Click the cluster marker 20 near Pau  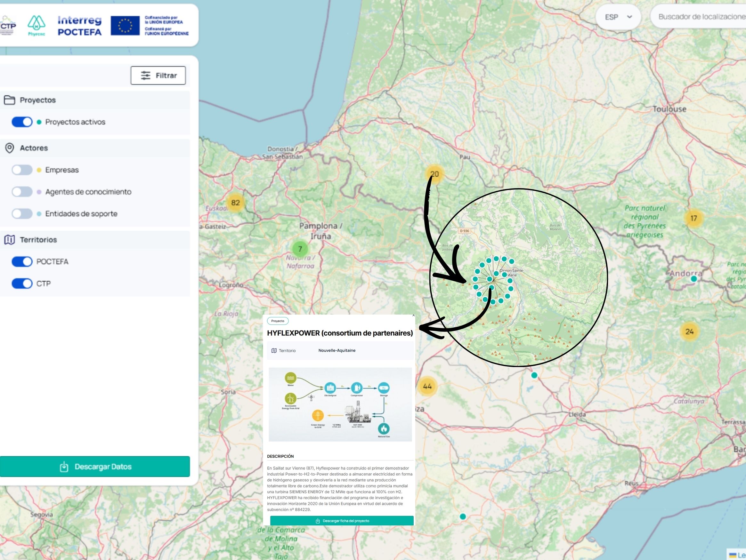434,174
